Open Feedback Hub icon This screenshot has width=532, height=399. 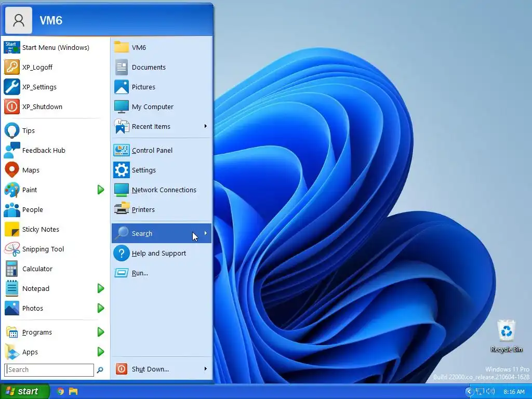pos(12,150)
